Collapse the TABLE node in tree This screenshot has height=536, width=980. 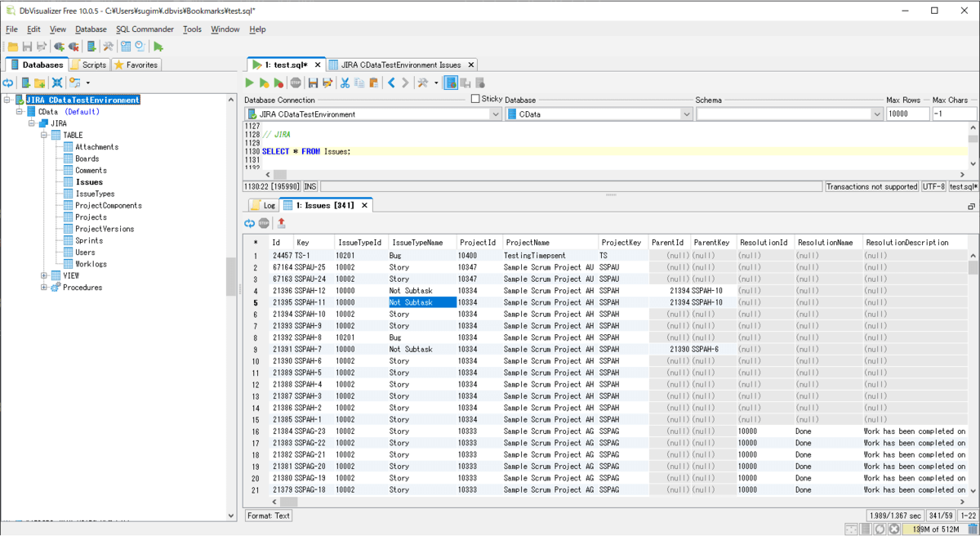[44, 136]
